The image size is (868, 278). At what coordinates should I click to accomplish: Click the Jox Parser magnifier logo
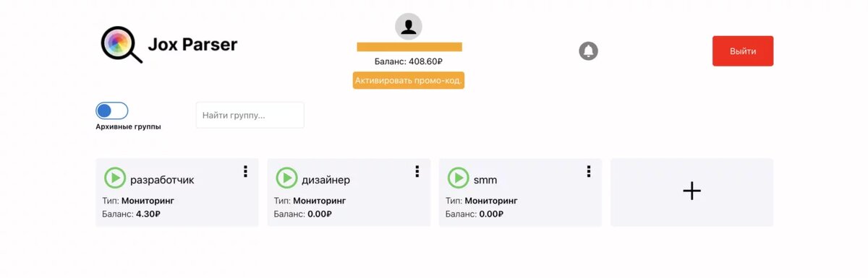pyautogui.click(x=122, y=45)
